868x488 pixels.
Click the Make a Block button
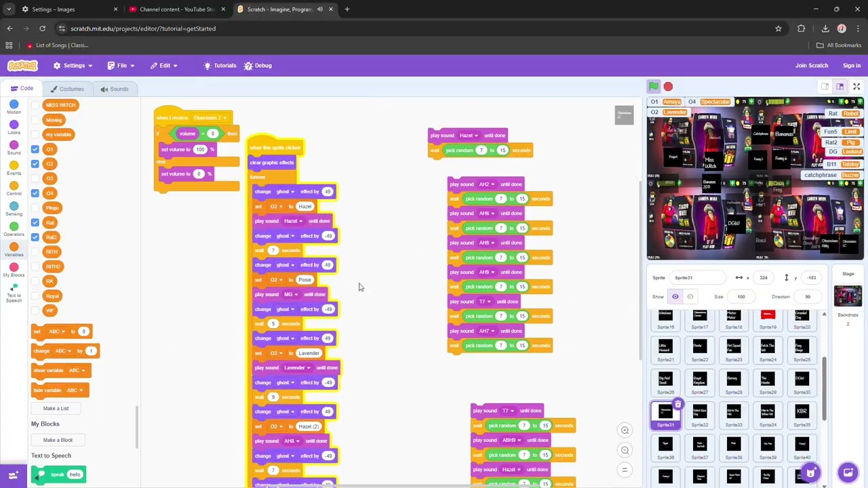[x=58, y=440]
